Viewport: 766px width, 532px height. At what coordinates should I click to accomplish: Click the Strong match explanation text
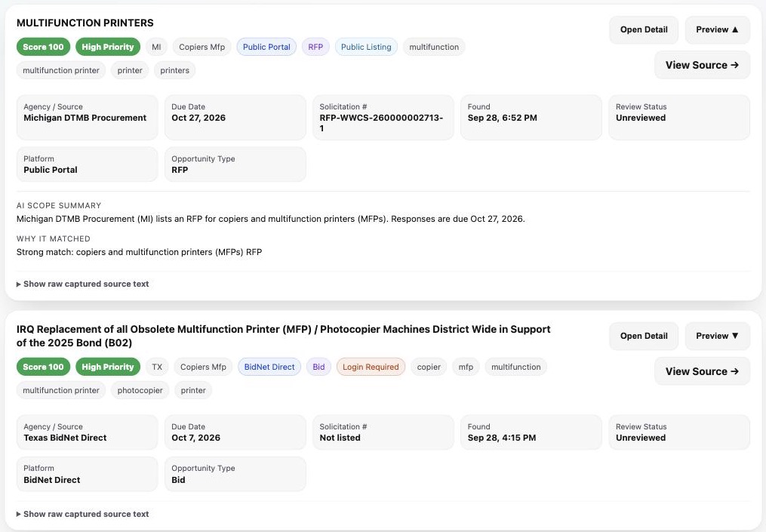pos(139,252)
